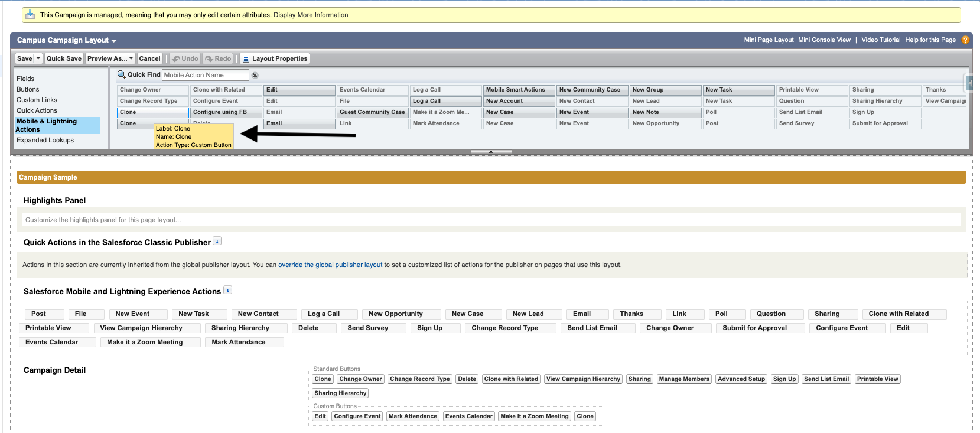Choose Expanded Lookups in the palette list
This screenshot has height=433, width=980.
pos(45,140)
